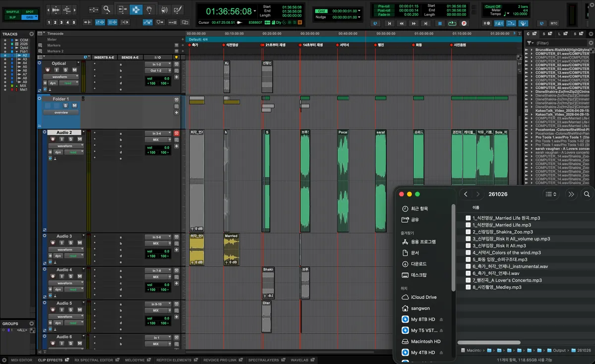This screenshot has width=595, height=364.
Task: Select zoom preset 3 button
Action: (61, 22)
